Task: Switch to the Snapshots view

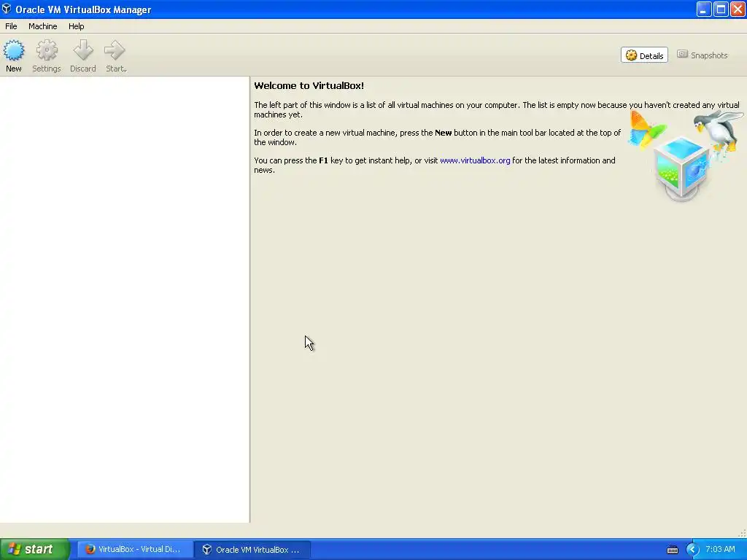Action: point(703,55)
